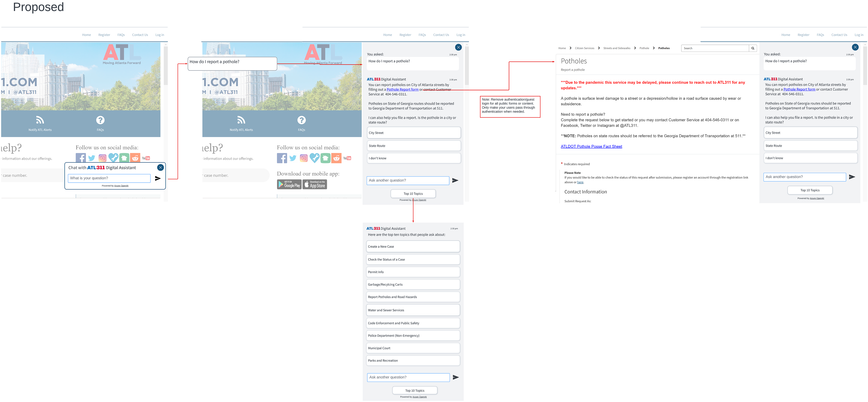Click YouTube icon in homepage with app badges
This screenshot has width=868, height=402.
(347, 158)
